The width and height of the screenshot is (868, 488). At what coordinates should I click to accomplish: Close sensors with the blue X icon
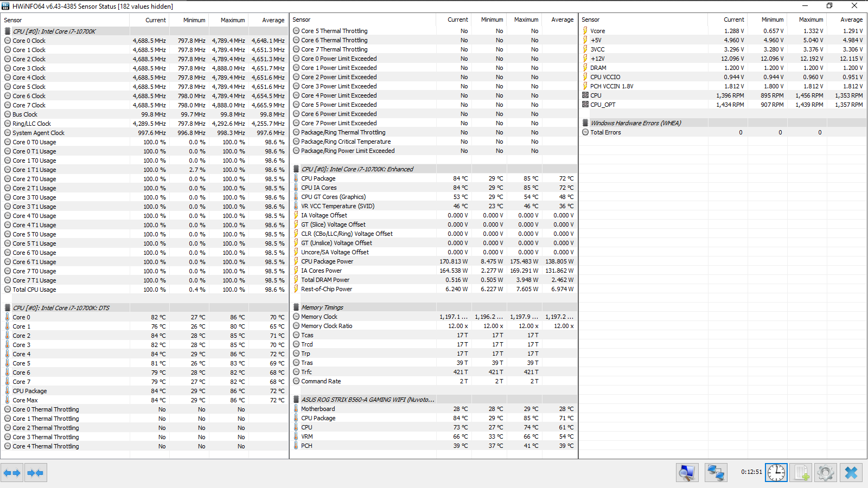851,473
